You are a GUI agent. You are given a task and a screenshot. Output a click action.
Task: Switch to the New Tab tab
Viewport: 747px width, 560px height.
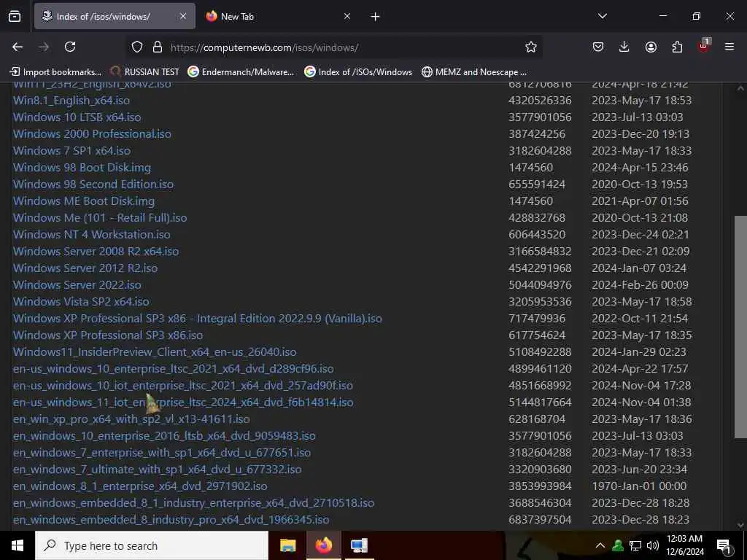point(279,16)
